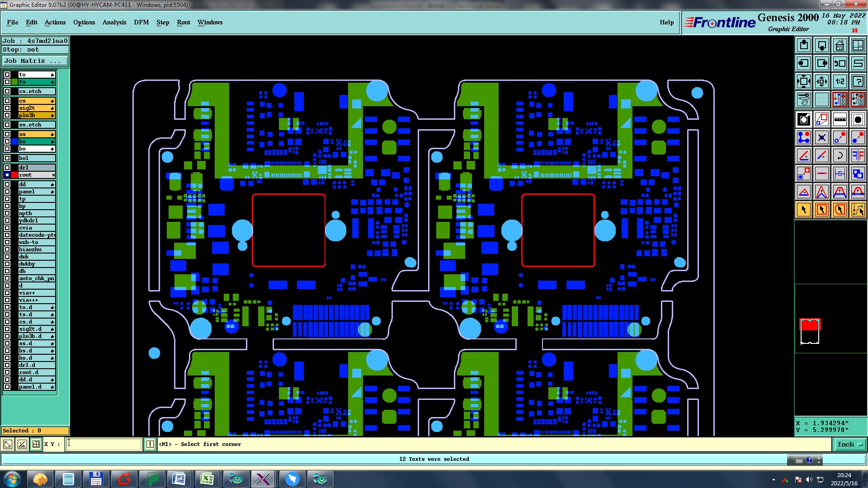Open Microsoft Word from the taskbar
The height and width of the screenshot is (488, 868).
click(179, 479)
